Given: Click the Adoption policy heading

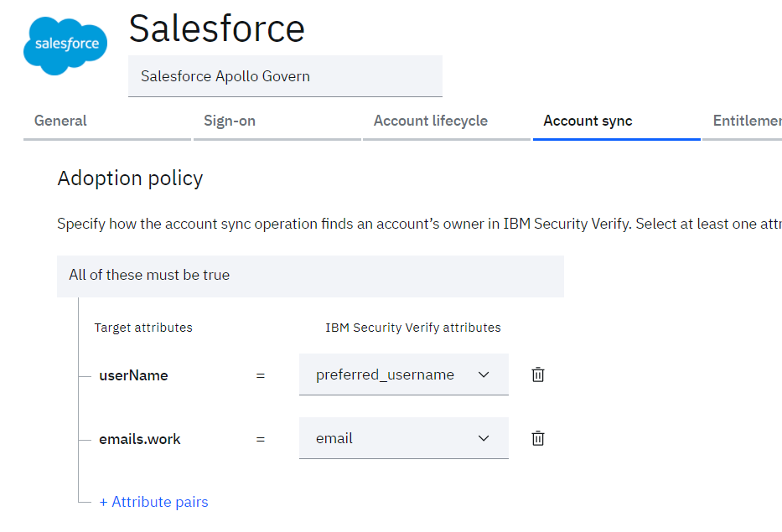Looking at the screenshot, I should 130,178.
